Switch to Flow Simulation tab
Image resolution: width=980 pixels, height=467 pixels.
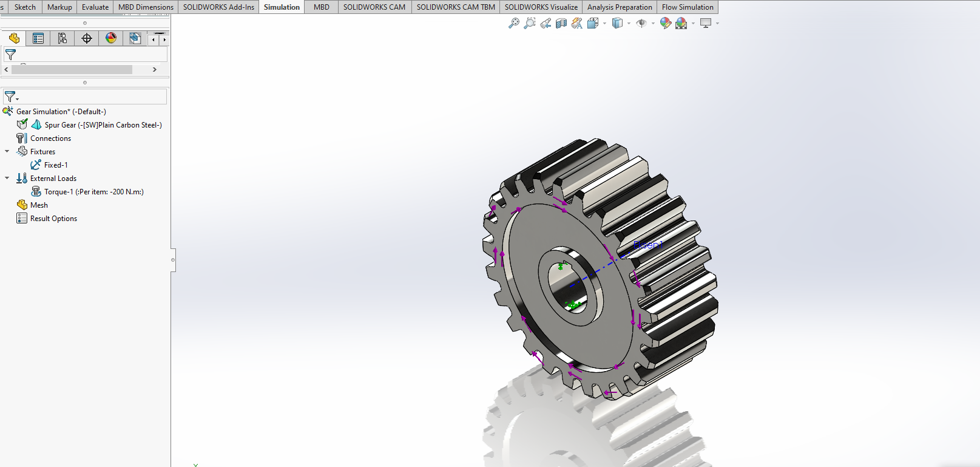tap(688, 7)
